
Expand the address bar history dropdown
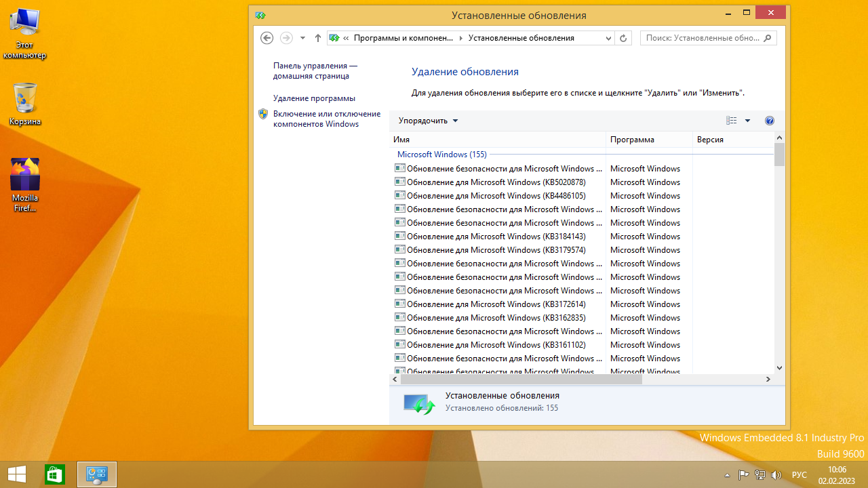(x=608, y=38)
